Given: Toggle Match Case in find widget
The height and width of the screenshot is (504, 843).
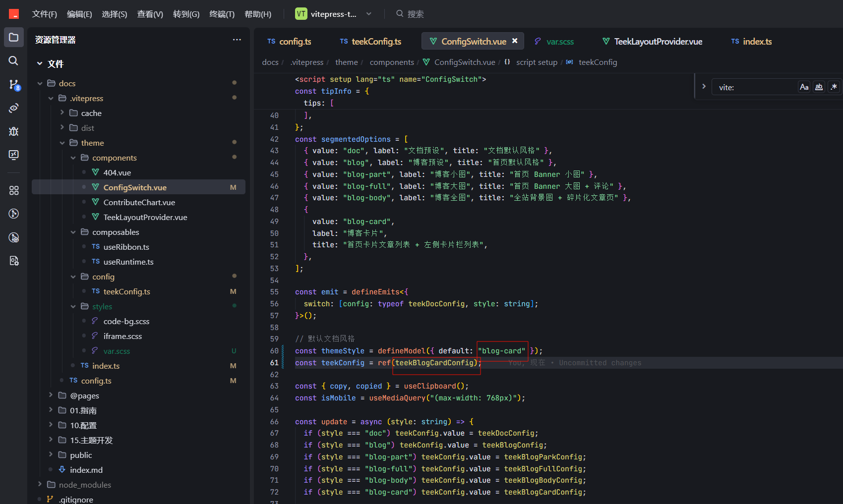Looking at the screenshot, I should (x=804, y=87).
